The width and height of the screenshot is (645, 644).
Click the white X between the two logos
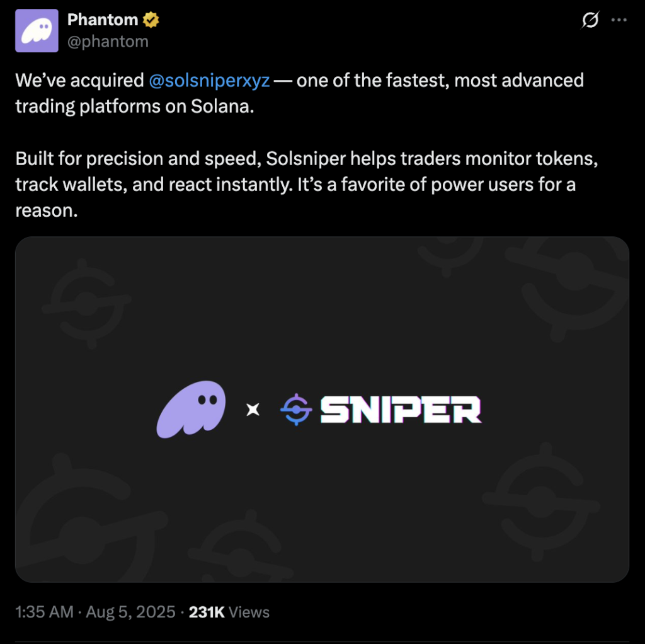[253, 409]
